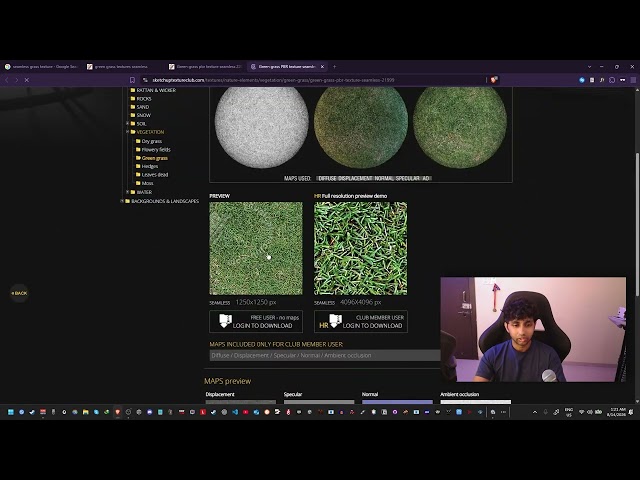Click CLUB MEMBER USER log in to download
640x480 pixels.
(361, 322)
